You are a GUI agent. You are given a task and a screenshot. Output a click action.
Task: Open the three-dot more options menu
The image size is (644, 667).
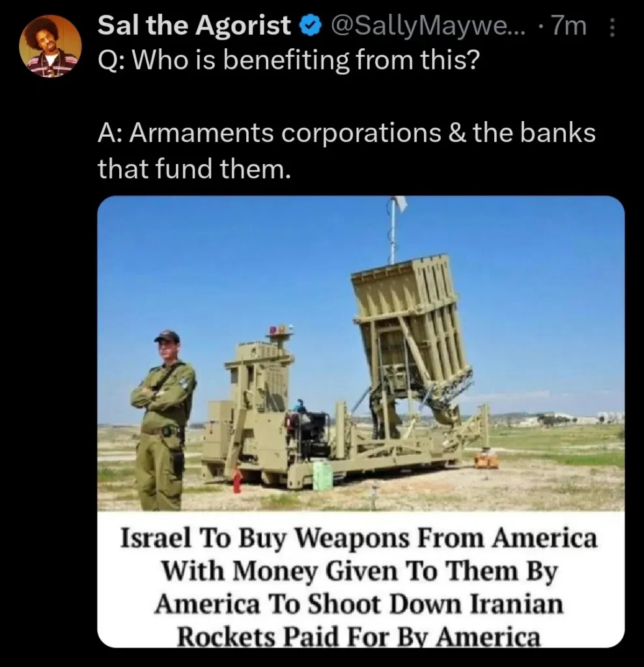612,27
